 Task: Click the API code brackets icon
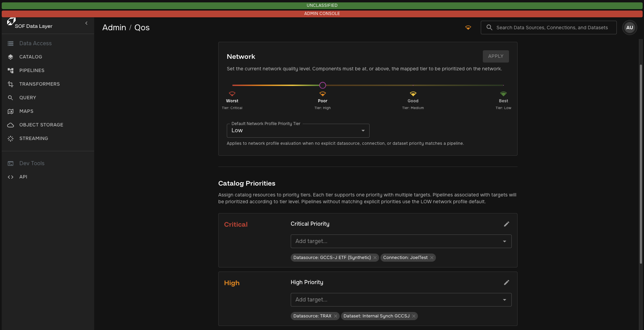coord(11,177)
